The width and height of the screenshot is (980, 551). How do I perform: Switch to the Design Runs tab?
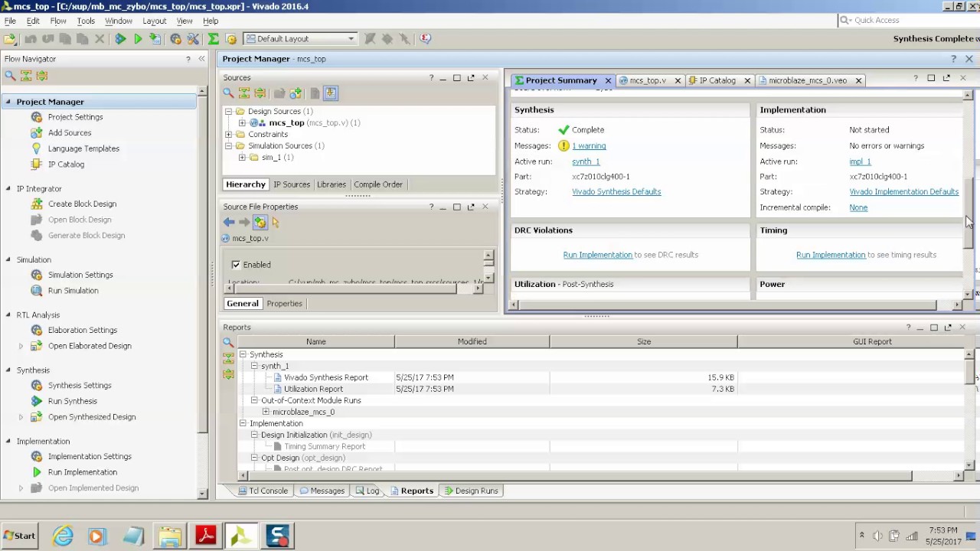tap(471, 491)
